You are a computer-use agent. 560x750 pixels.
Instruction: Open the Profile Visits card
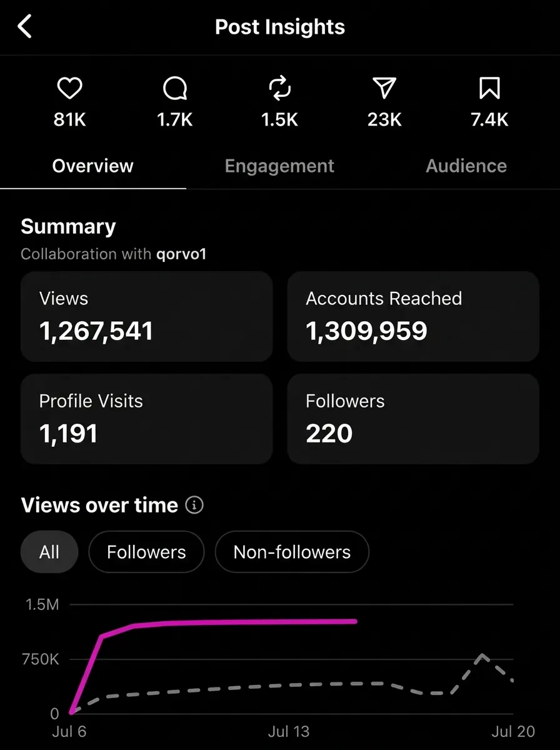(x=147, y=419)
